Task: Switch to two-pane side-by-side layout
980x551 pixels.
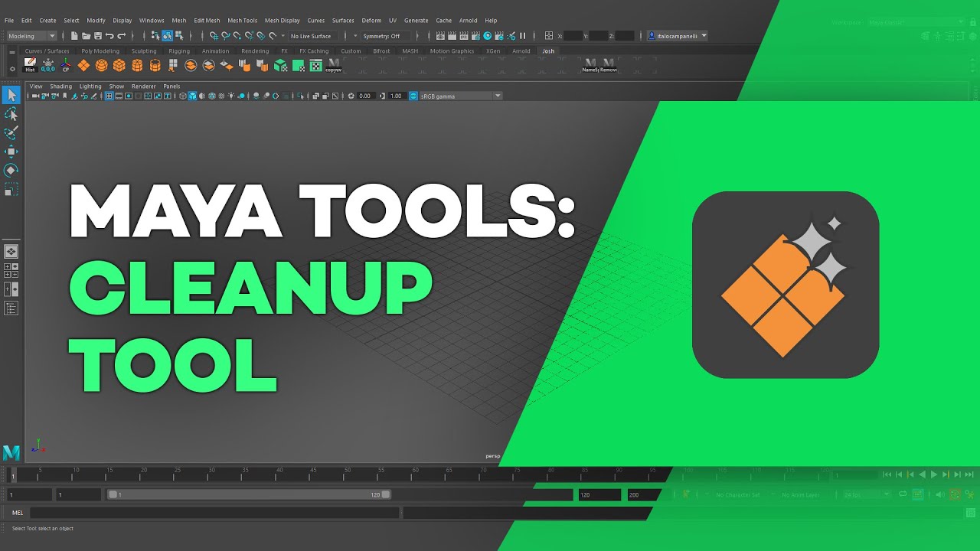Action: pos(11,289)
